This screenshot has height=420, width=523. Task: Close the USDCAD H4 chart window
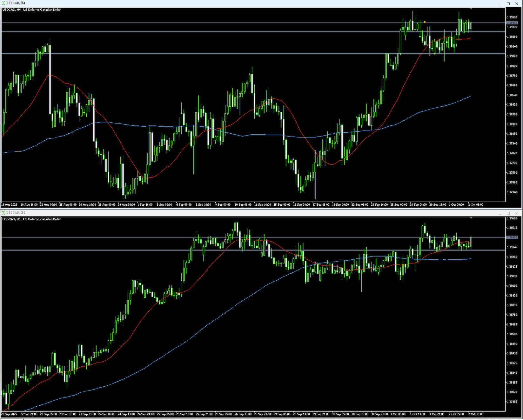coord(517,4)
